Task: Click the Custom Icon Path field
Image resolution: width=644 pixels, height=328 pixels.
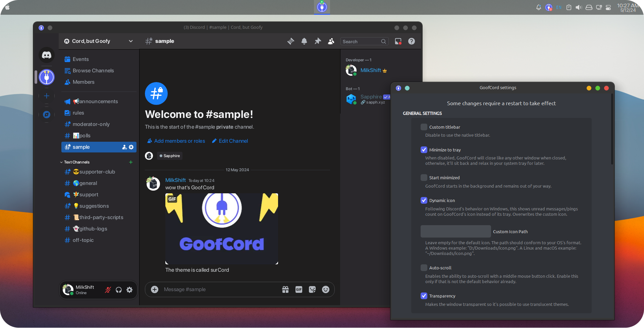Action: click(455, 232)
